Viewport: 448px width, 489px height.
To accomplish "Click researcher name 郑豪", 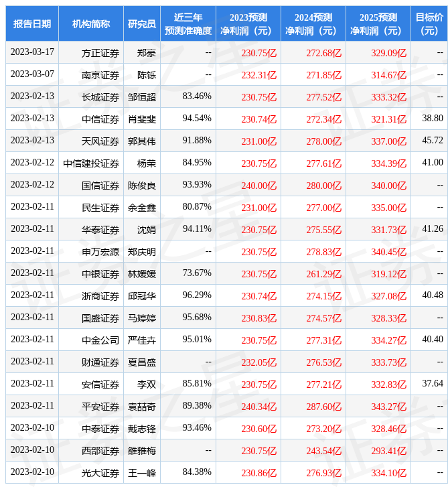I will point(147,53).
